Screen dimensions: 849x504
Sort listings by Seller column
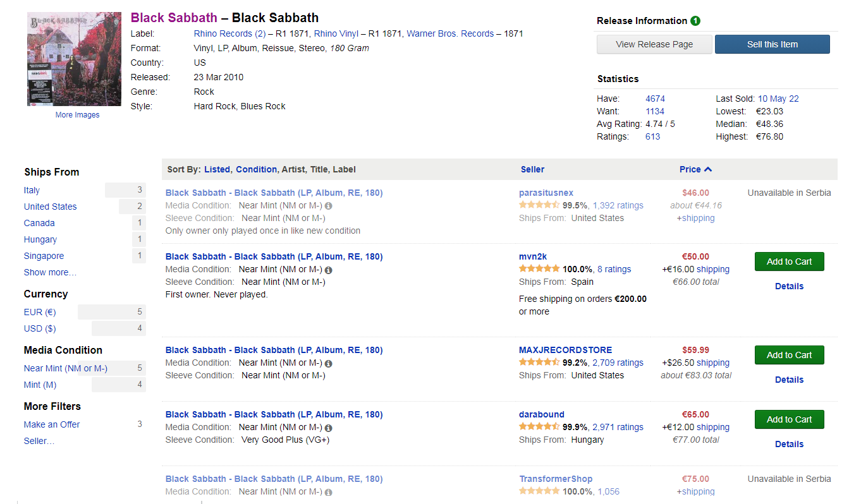tap(532, 169)
